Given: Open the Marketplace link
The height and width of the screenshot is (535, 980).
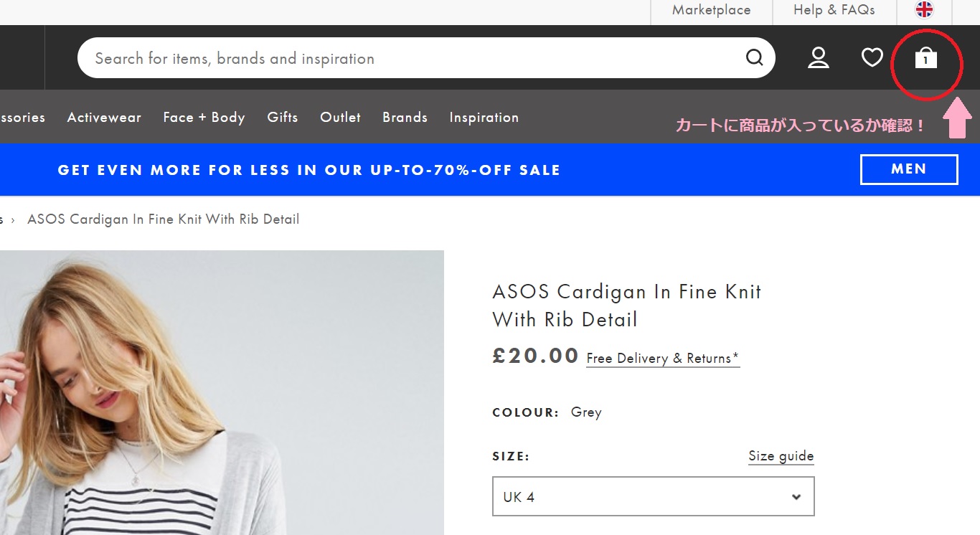Looking at the screenshot, I should [x=711, y=10].
